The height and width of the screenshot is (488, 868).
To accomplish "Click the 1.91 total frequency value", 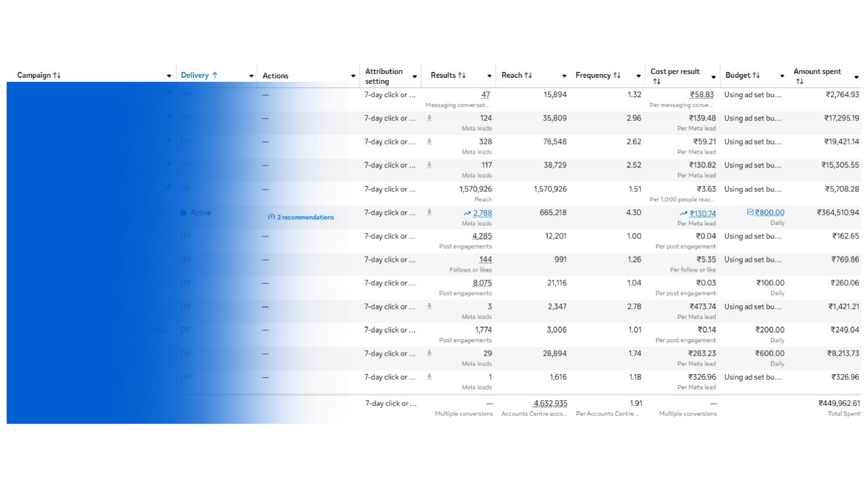I will (636, 403).
